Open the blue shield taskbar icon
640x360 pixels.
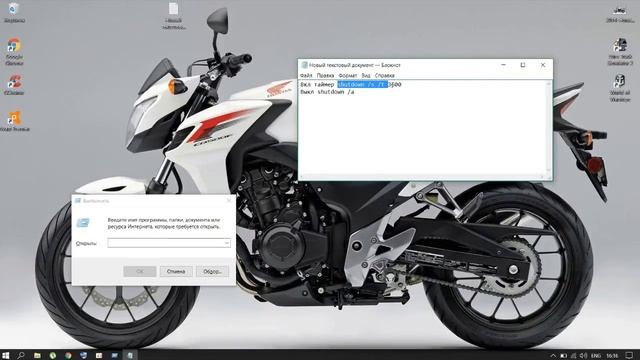pyautogui.click(x=83, y=355)
